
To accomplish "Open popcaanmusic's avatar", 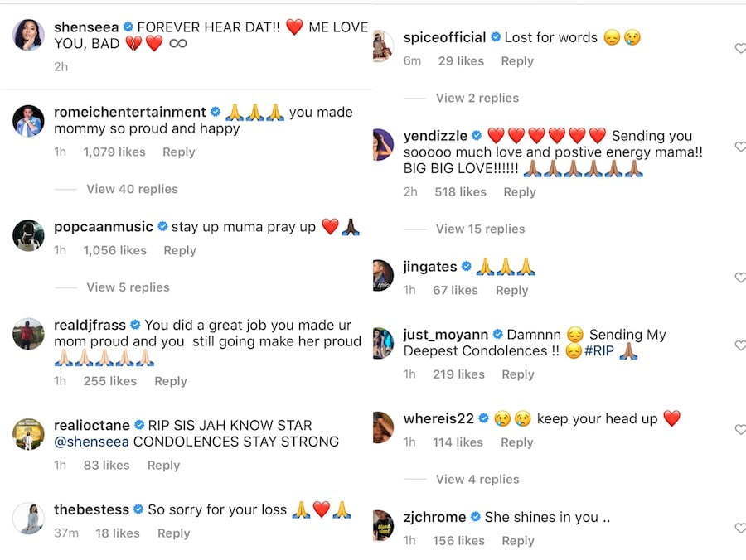I will [28, 234].
